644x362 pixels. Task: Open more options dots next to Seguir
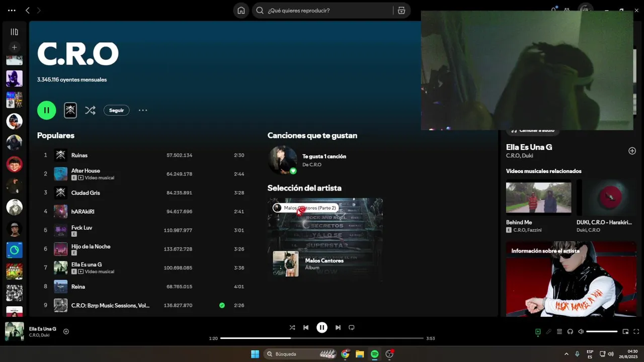click(x=143, y=110)
